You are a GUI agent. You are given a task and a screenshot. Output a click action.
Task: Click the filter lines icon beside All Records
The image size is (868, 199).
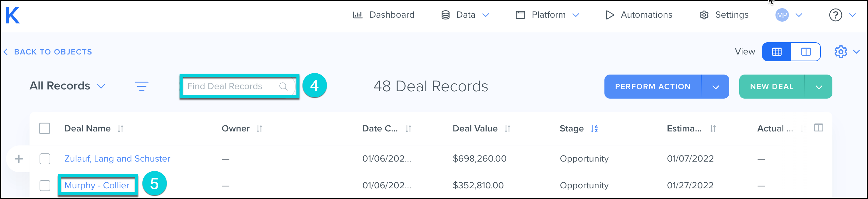coord(142,86)
